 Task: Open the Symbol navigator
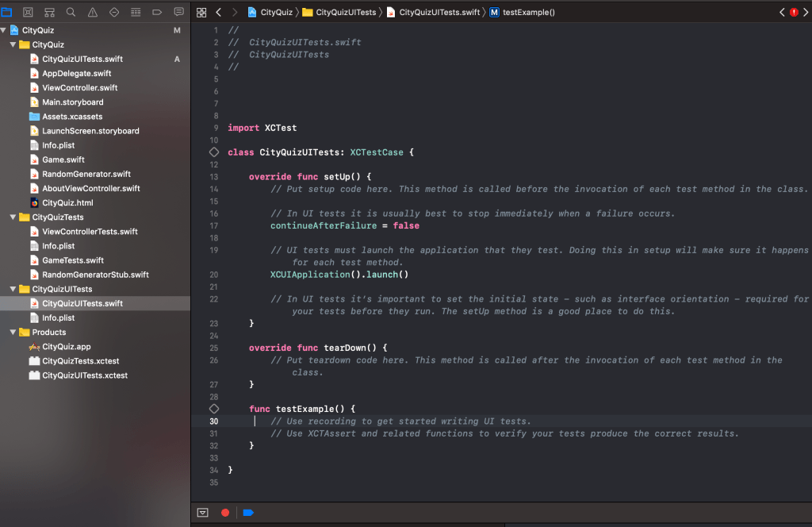pos(50,13)
